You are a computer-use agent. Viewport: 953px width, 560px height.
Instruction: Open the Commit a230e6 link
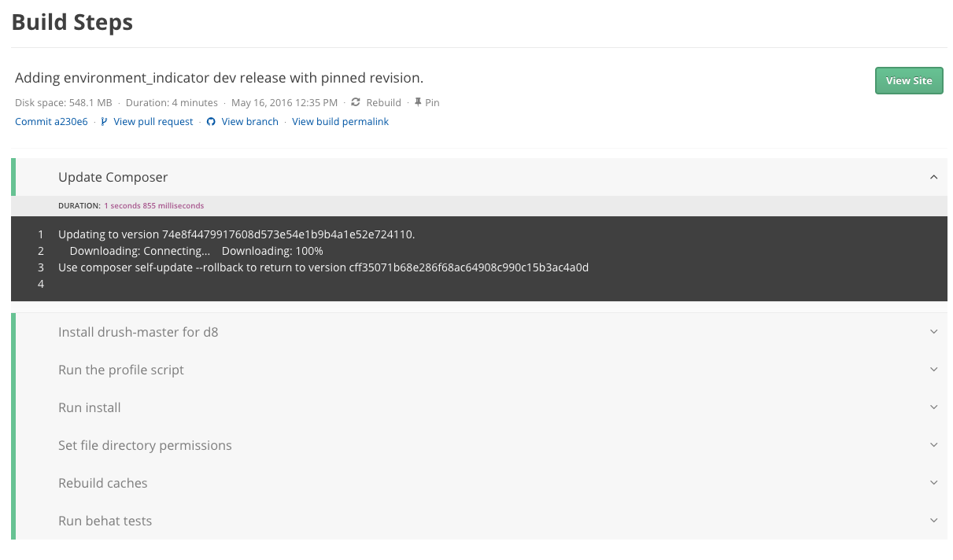(51, 122)
